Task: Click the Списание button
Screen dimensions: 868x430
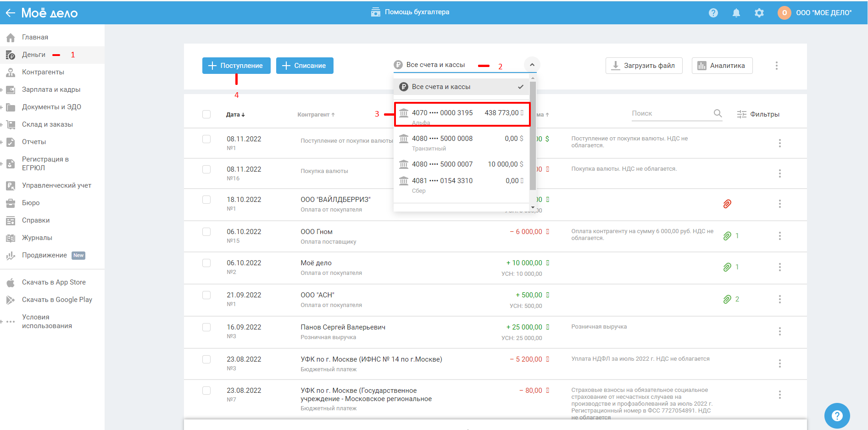Action: click(305, 66)
